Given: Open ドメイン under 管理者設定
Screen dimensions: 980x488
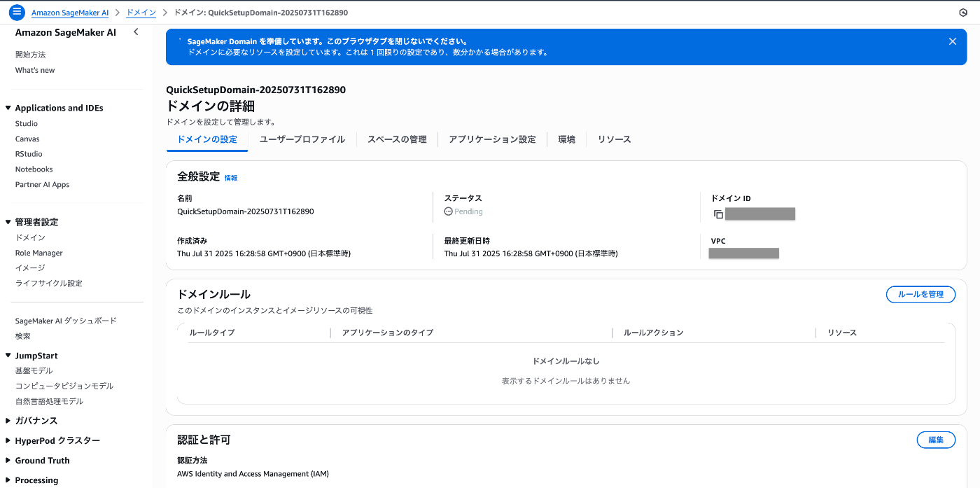Looking at the screenshot, I should coord(30,238).
